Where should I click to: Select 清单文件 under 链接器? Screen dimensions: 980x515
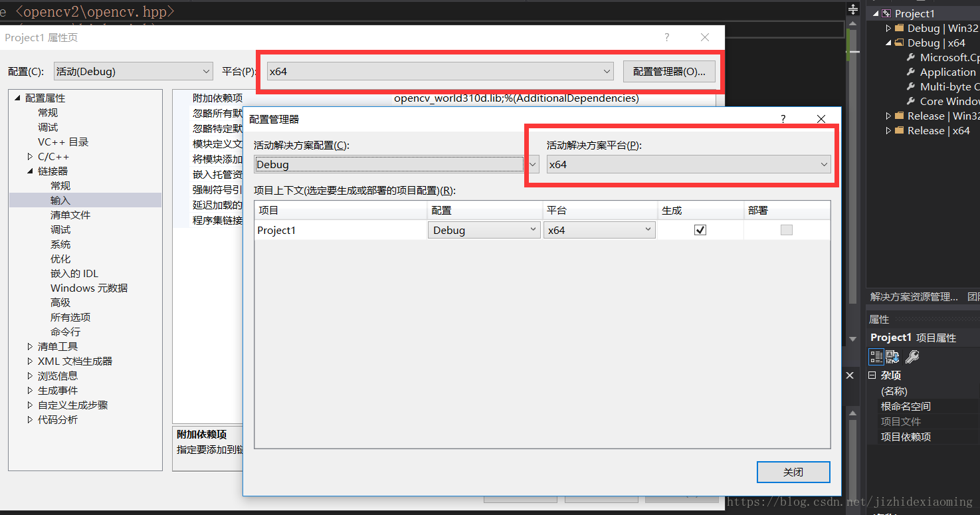[70, 215]
